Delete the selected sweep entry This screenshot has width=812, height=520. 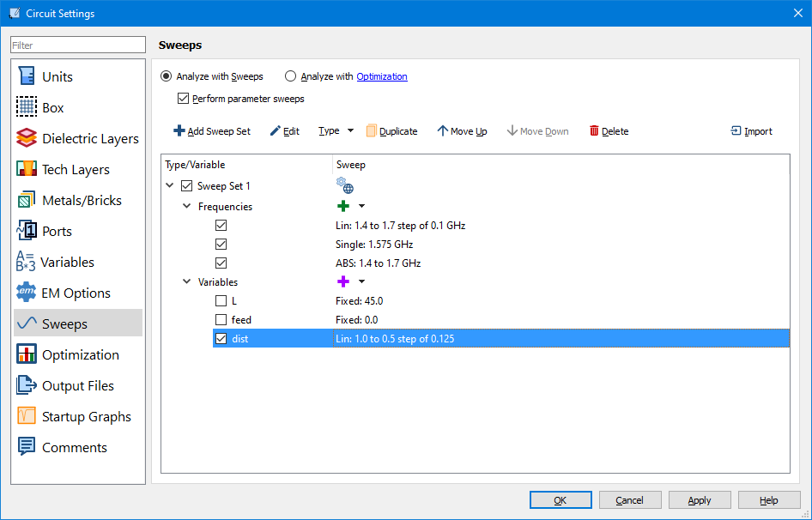coord(609,131)
